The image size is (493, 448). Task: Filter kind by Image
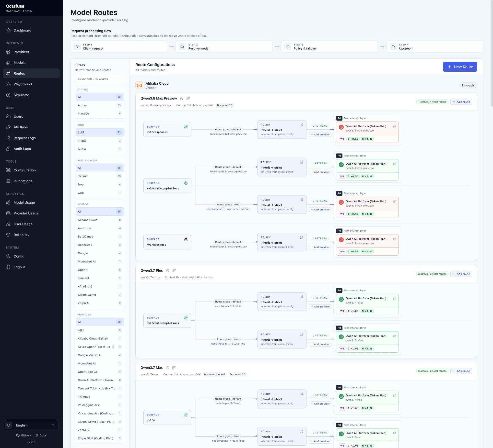click(x=100, y=141)
